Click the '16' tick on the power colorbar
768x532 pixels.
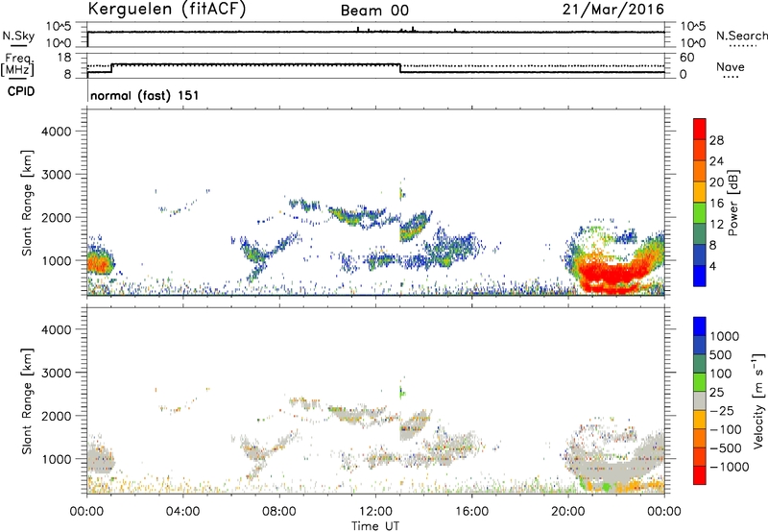click(x=716, y=204)
